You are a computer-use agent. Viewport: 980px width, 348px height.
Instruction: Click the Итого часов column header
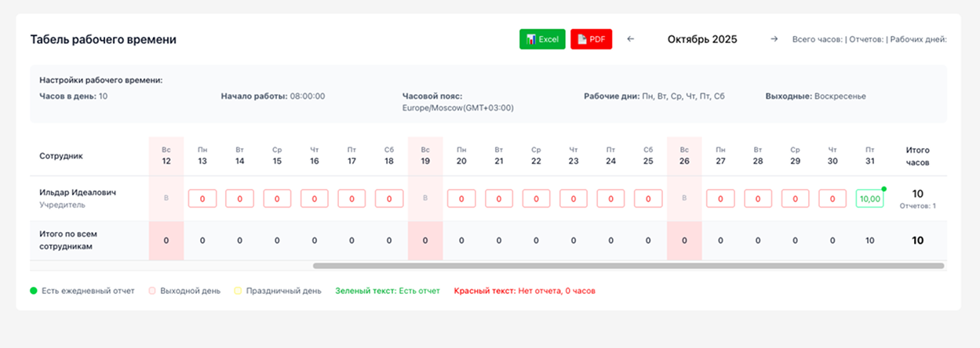coord(917,156)
